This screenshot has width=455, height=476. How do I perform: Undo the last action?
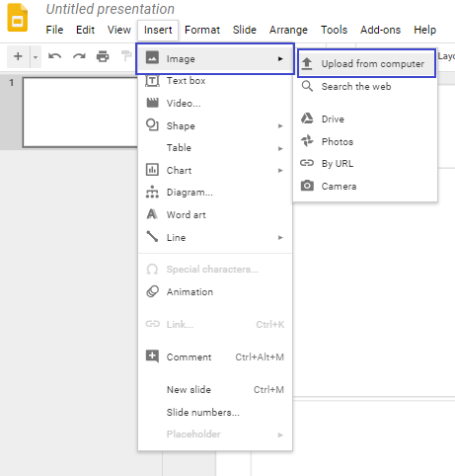[54, 56]
